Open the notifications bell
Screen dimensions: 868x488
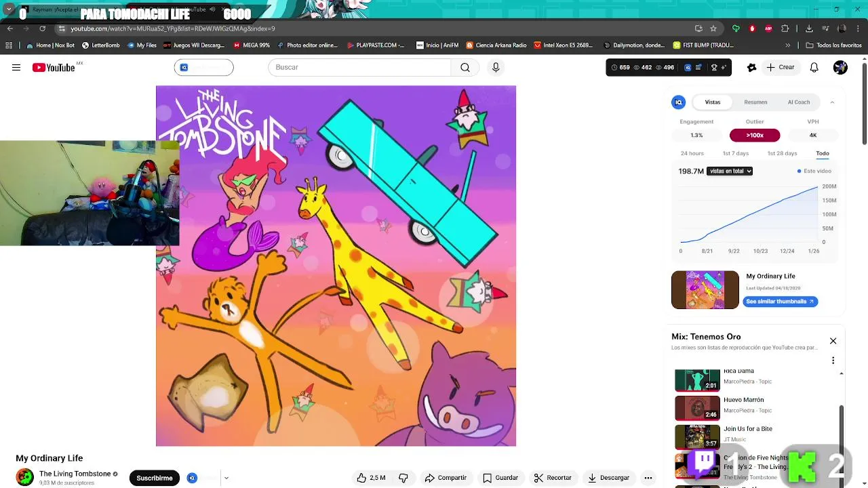click(x=814, y=67)
